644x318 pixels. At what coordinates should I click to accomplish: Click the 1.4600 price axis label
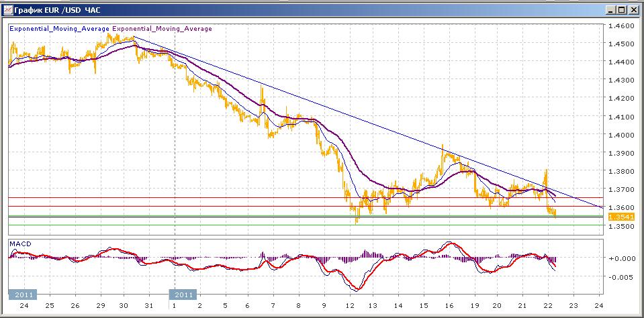click(x=621, y=25)
